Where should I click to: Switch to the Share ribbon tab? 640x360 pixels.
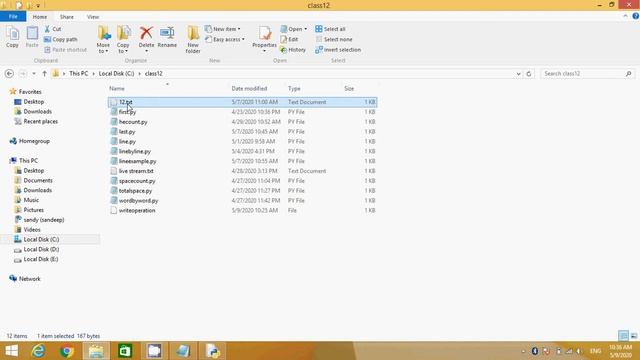tap(67, 17)
